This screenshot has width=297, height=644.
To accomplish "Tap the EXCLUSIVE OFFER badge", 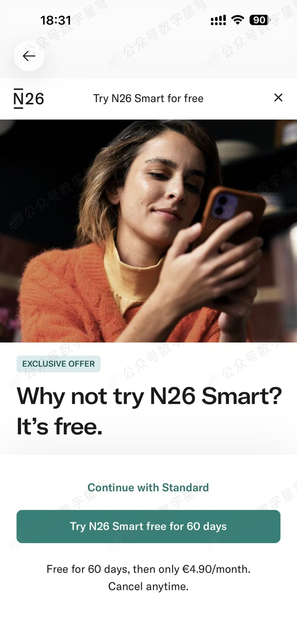I will [x=59, y=364].
